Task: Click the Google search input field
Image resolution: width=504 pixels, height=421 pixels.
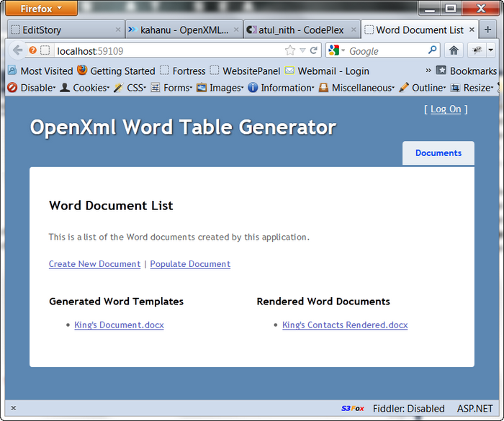Action: pos(387,51)
